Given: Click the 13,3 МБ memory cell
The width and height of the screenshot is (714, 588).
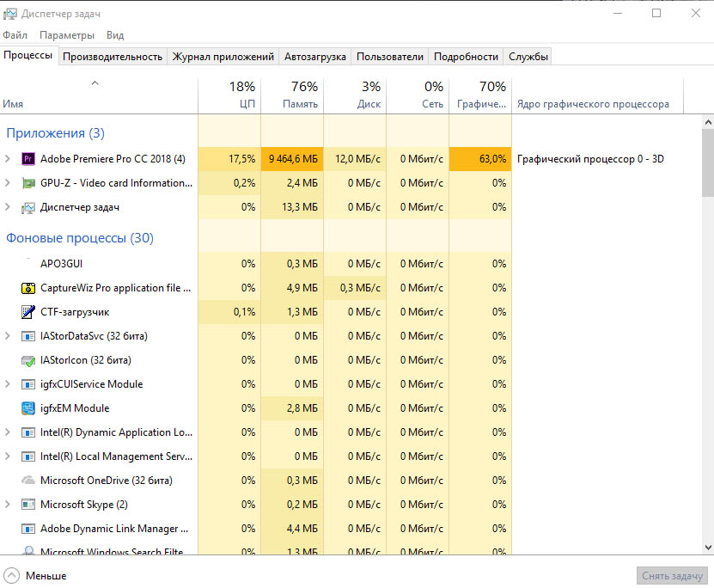Looking at the screenshot, I should click(x=292, y=207).
